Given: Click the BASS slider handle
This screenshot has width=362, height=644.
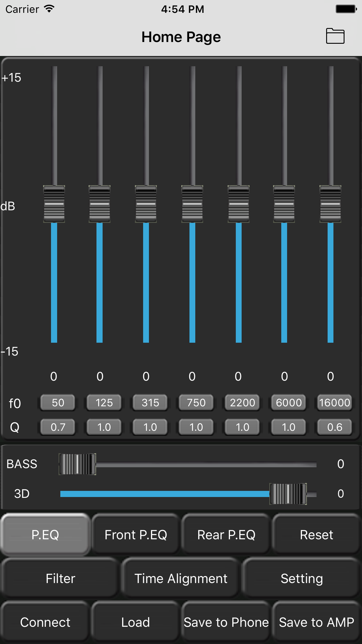Looking at the screenshot, I should click(77, 464).
